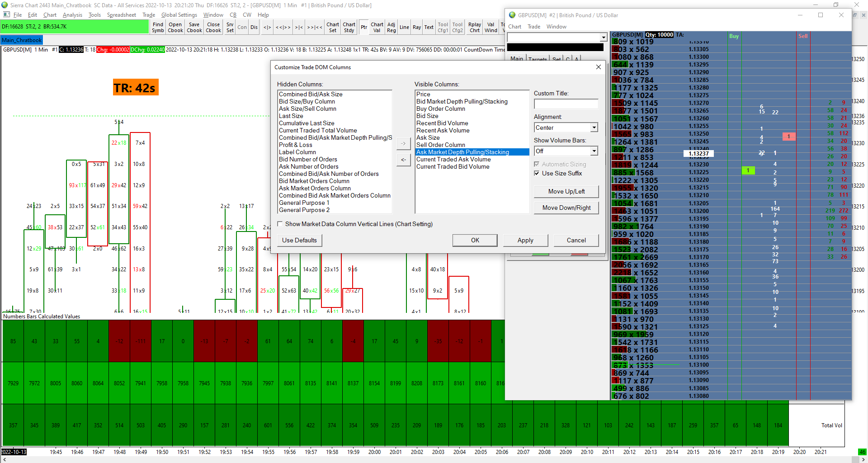Click the Find Symbol toolbar button

pyautogui.click(x=158, y=27)
